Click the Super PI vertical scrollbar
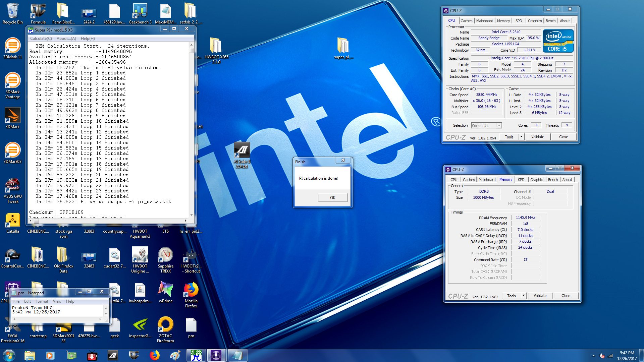The height and width of the screenshot is (362, 644). click(x=192, y=130)
